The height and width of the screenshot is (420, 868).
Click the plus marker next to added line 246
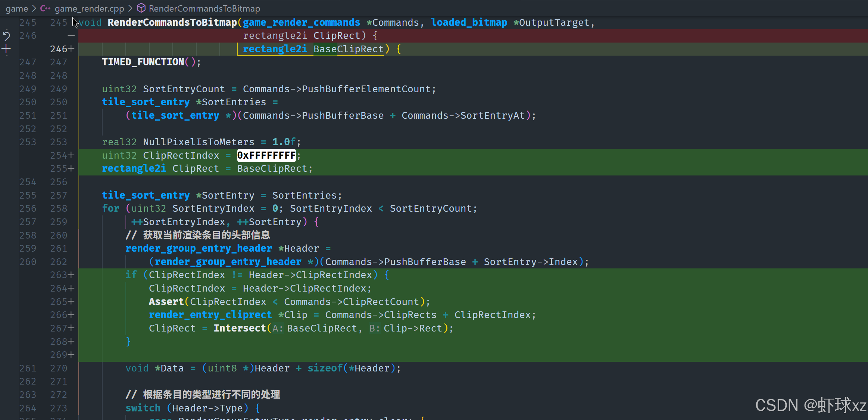click(71, 49)
